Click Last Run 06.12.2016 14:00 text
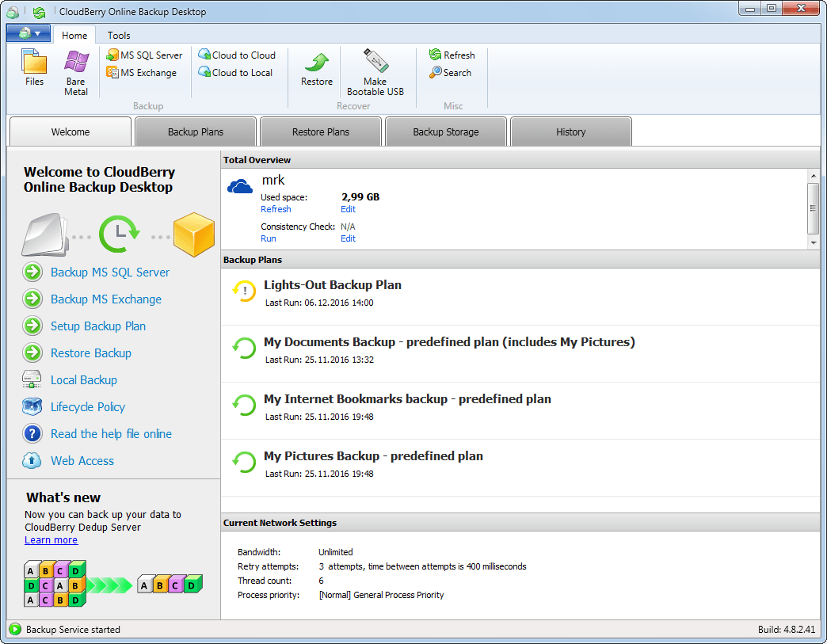This screenshot has height=644, width=827. [x=319, y=303]
